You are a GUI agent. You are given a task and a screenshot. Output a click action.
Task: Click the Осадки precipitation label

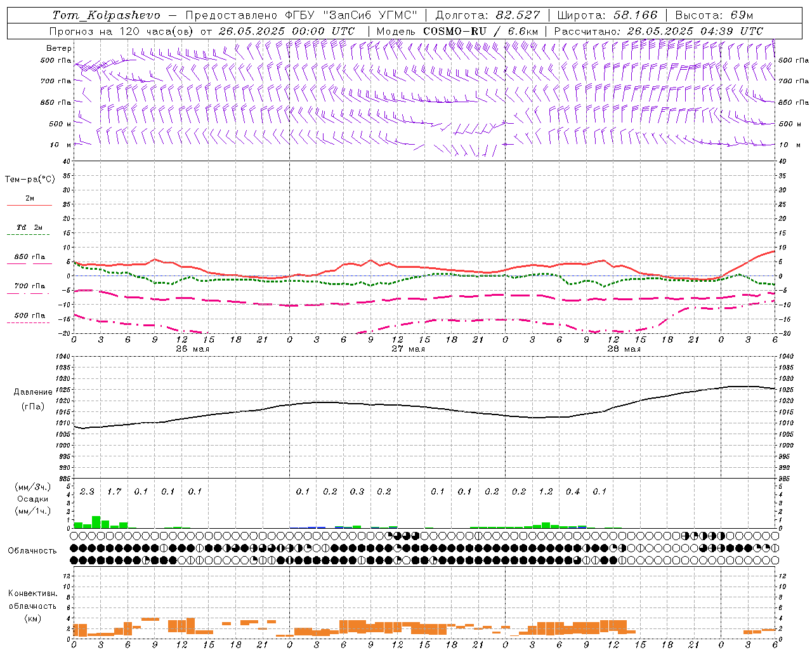tap(32, 499)
